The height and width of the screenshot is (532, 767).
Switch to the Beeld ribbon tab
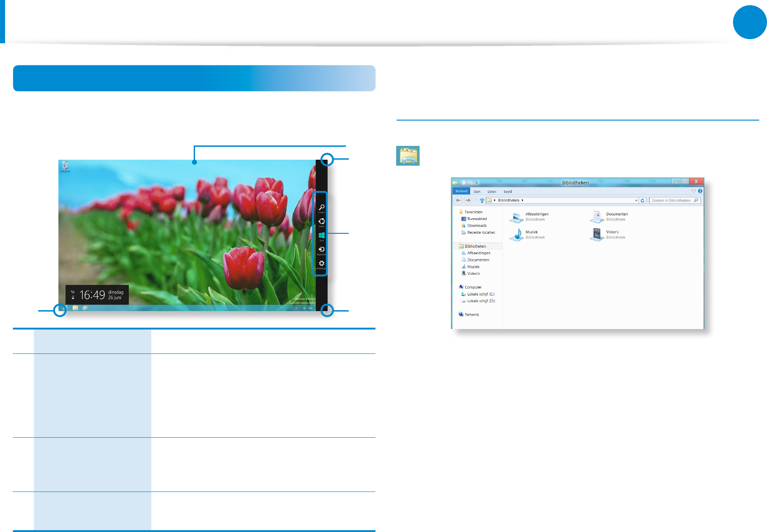point(507,191)
